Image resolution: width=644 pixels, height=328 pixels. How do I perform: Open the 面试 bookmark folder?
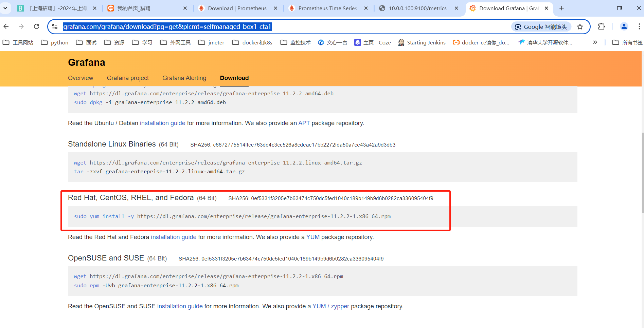click(86, 42)
